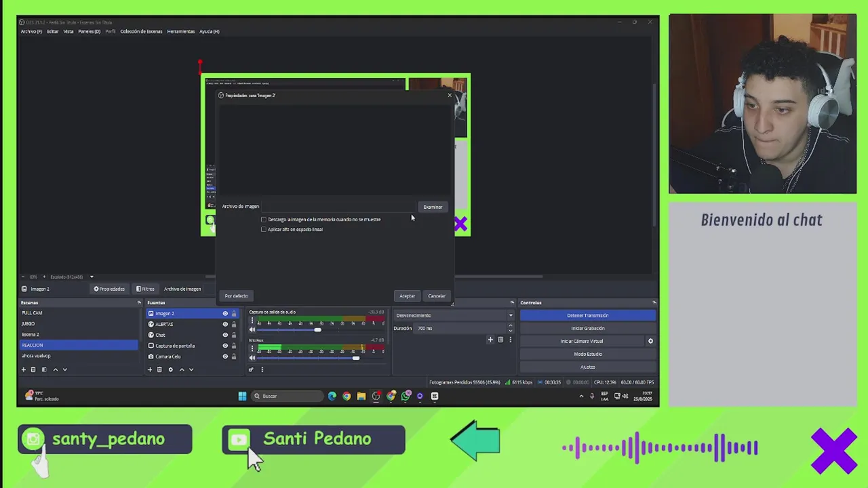Click into the Archivo de imagen path field
Viewport: 868px width, 488px height.
click(x=338, y=207)
